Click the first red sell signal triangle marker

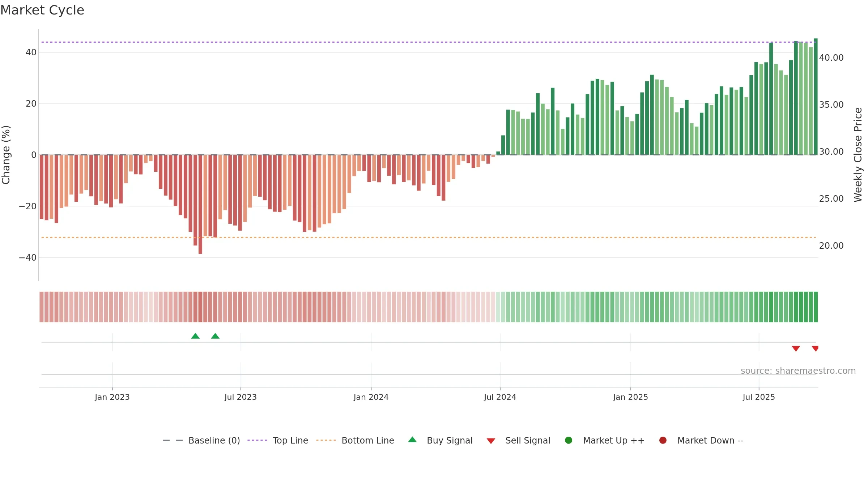796,348
